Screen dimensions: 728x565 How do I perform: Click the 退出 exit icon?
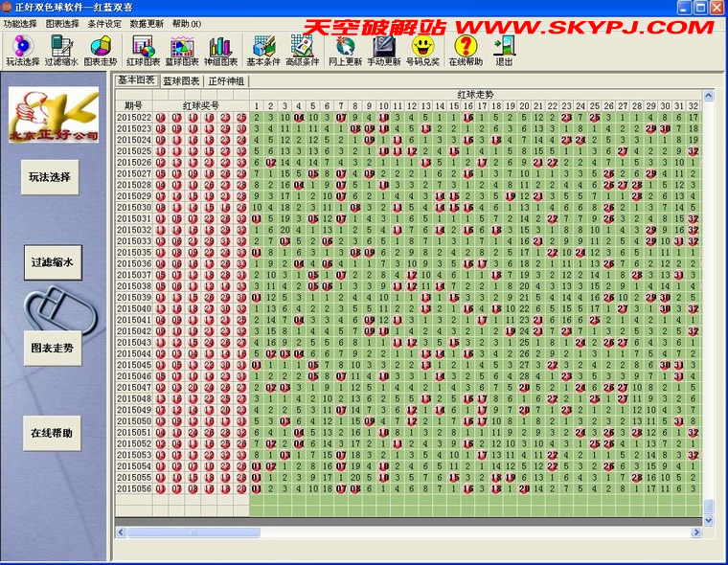tap(504, 50)
